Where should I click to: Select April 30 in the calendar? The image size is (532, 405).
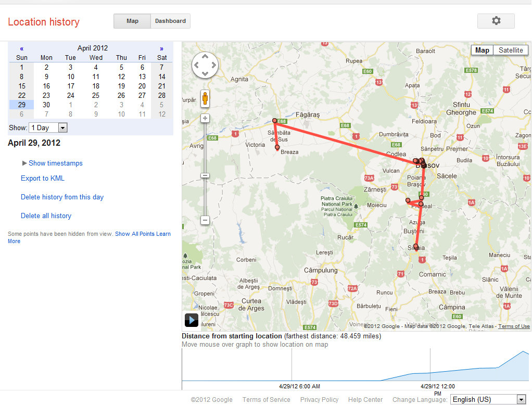point(46,105)
